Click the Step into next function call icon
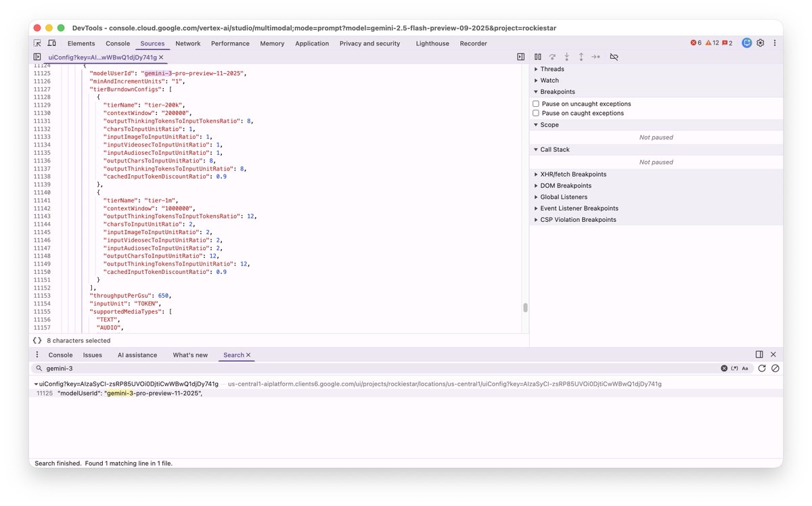 [x=567, y=57]
